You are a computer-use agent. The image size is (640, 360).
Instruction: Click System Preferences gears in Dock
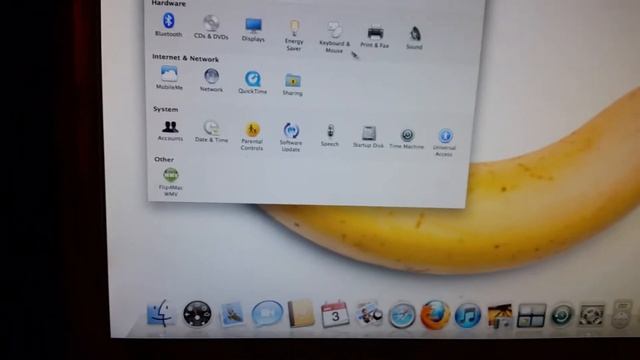(591, 316)
